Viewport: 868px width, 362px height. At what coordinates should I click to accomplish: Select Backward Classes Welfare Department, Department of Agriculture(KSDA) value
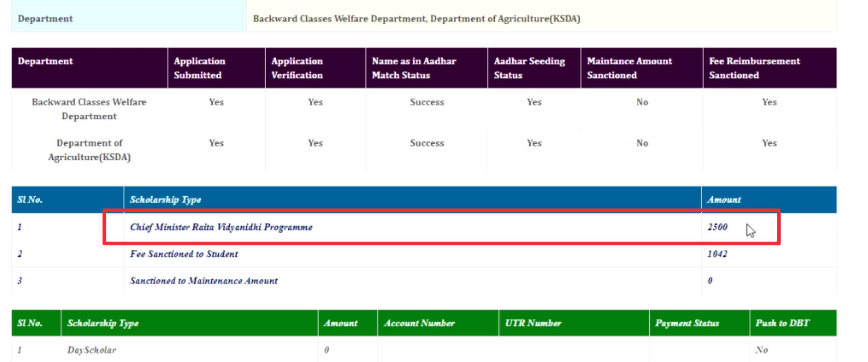click(x=417, y=19)
